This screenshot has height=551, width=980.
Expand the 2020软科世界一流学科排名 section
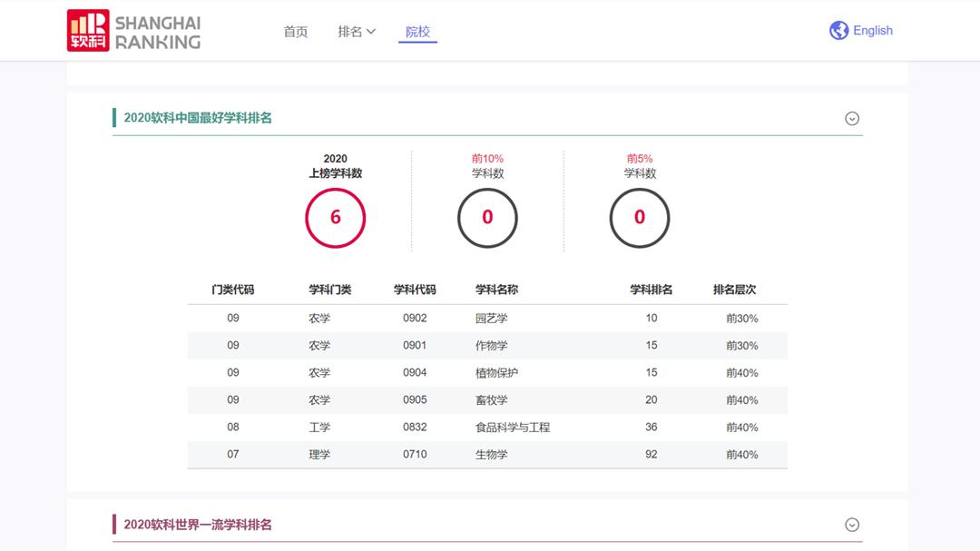[851, 525]
